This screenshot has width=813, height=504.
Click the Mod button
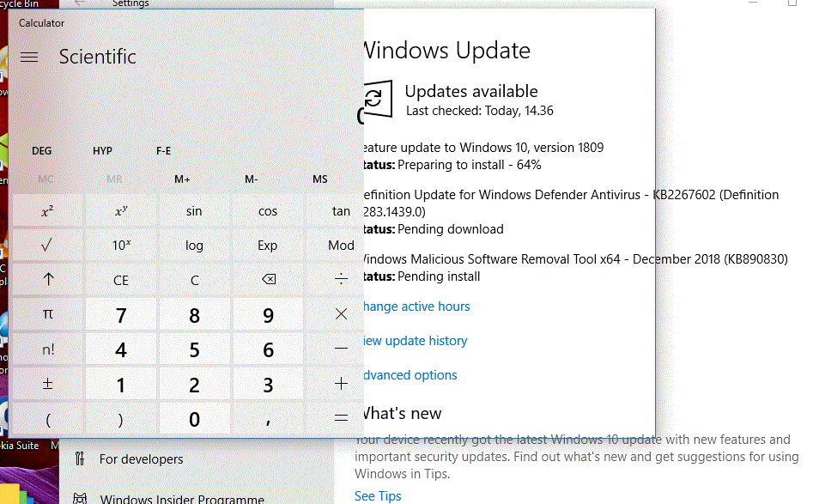(341, 246)
